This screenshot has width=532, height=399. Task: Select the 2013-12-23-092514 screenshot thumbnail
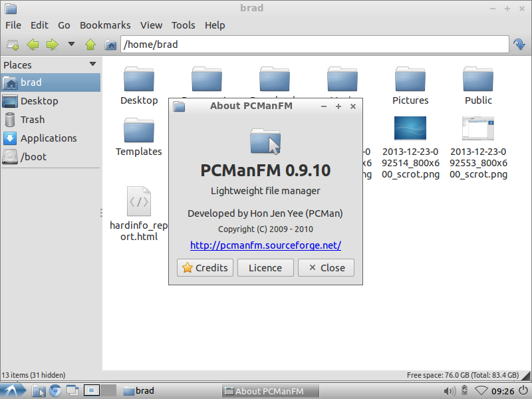click(410, 128)
